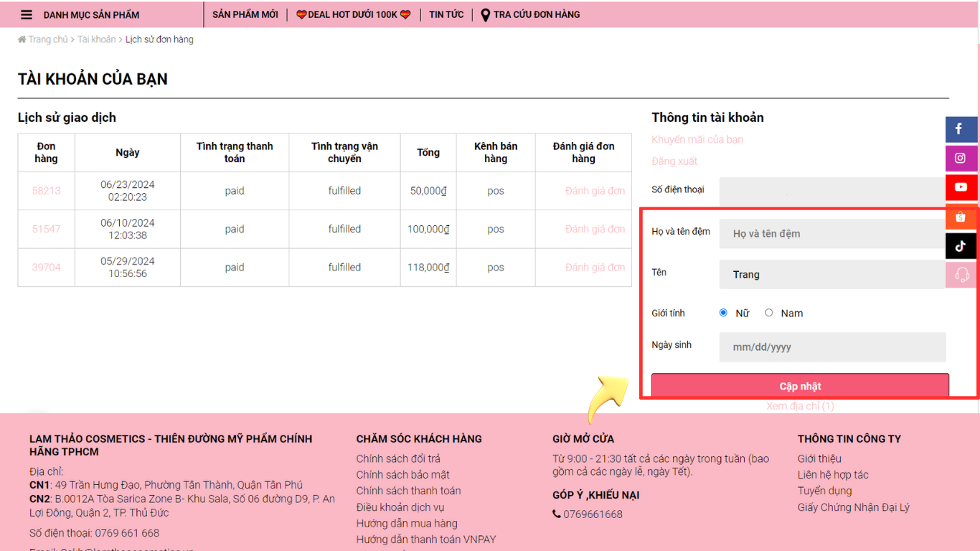Viewport: 980px width, 551px height.
Task: Open Chính sách đổi trả footer link
Action: [398, 458]
